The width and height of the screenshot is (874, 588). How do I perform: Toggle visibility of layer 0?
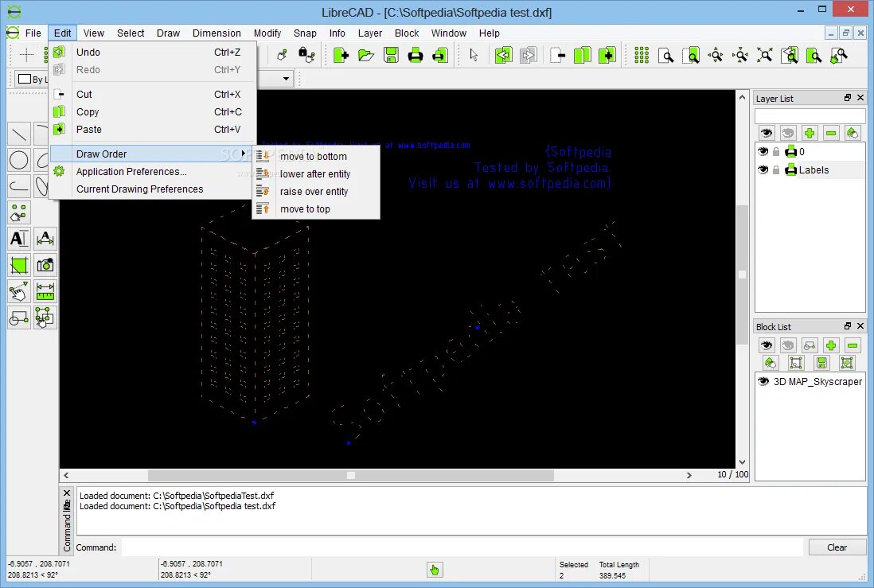763,152
